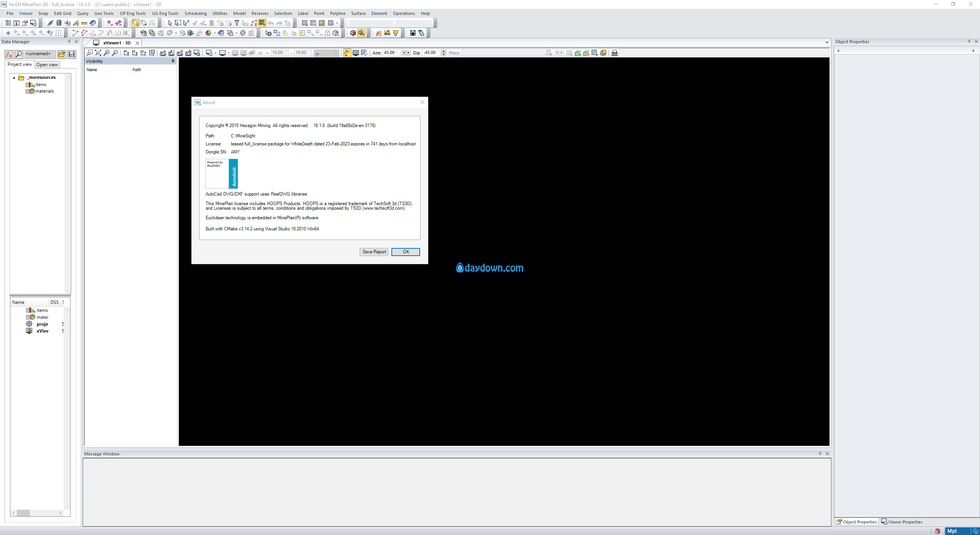Screen dimensions: 980x535
Task: Collapse the _msresources folder tree node
Action: 14,78
